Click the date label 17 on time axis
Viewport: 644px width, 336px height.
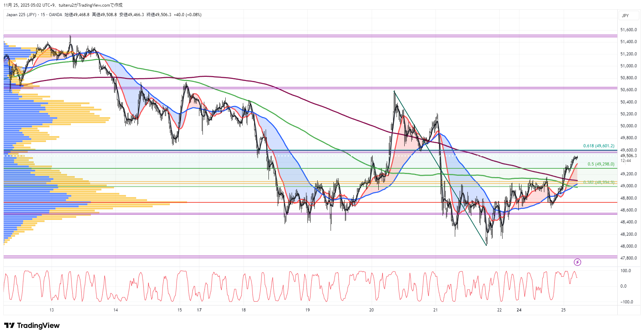(x=199, y=310)
